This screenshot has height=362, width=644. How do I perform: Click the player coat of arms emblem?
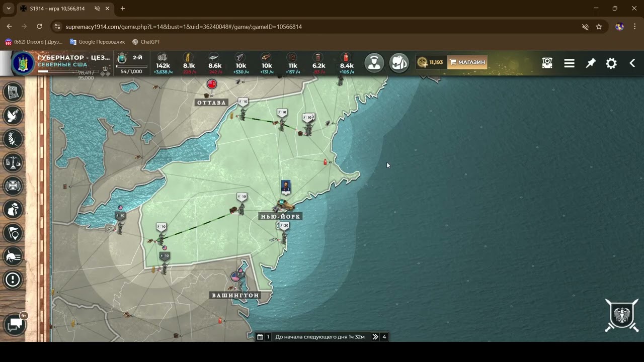click(x=23, y=63)
